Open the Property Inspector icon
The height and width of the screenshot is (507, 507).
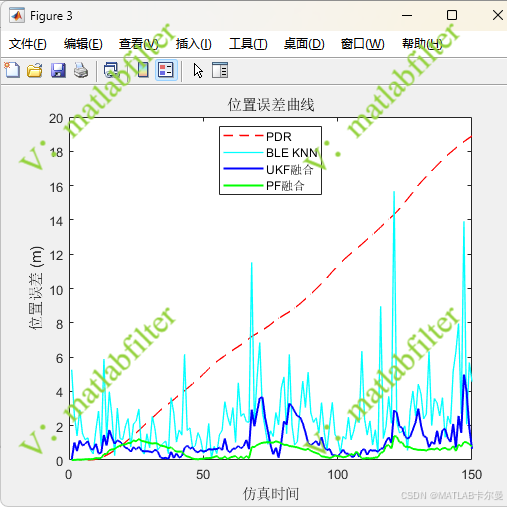point(220,70)
